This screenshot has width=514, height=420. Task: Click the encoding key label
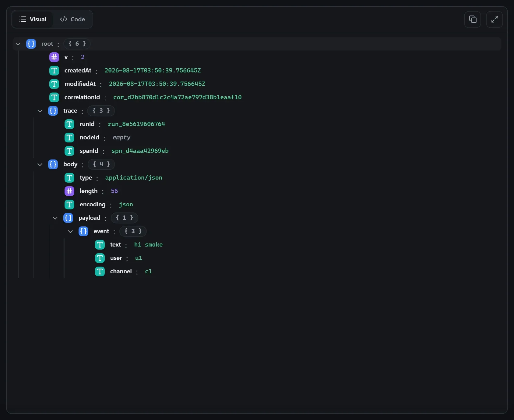pyautogui.click(x=93, y=205)
